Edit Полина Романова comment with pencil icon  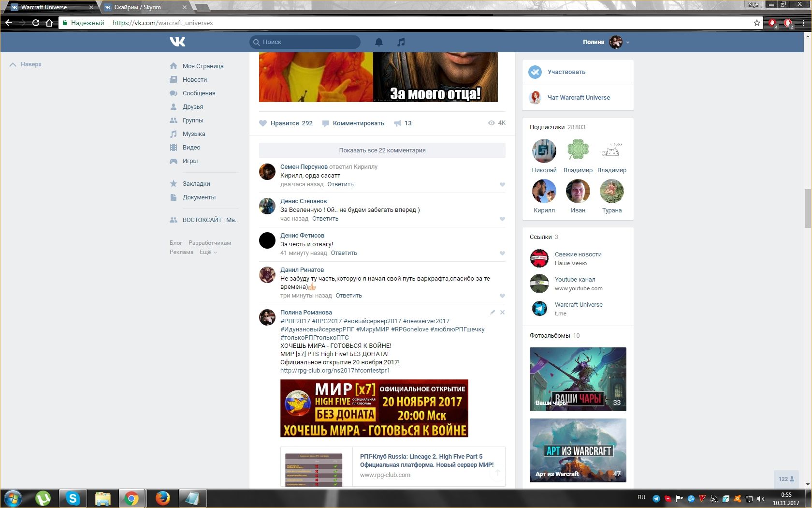point(493,312)
